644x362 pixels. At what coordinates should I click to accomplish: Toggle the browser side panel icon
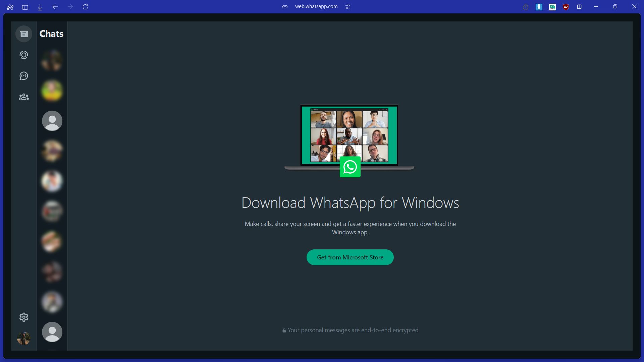point(25,7)
